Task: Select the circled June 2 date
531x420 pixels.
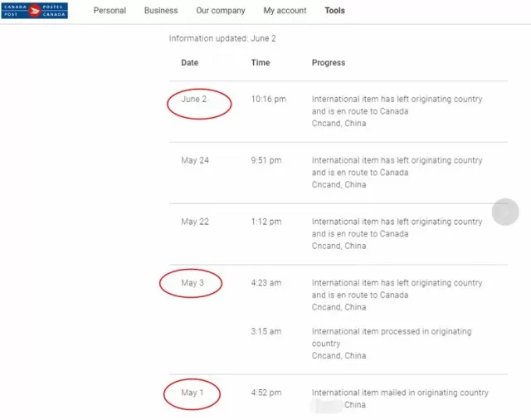Action: 193,100
